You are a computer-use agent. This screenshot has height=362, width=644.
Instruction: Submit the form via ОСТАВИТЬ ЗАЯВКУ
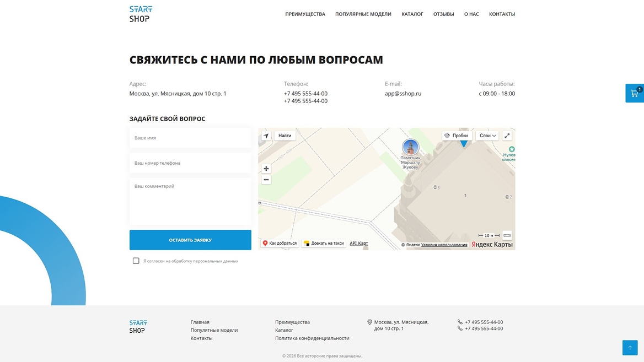[x=190, y=240]
